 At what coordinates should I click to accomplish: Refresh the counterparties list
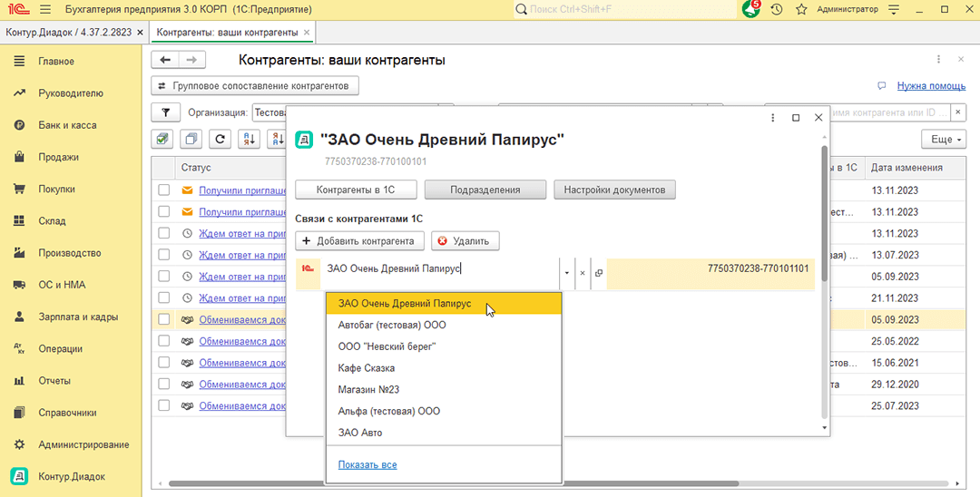coord(220,140)
